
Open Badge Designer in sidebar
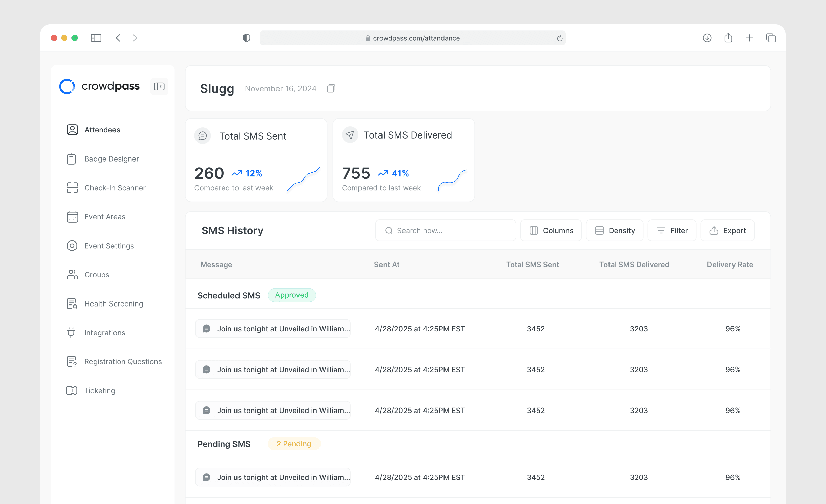point(111,159)
